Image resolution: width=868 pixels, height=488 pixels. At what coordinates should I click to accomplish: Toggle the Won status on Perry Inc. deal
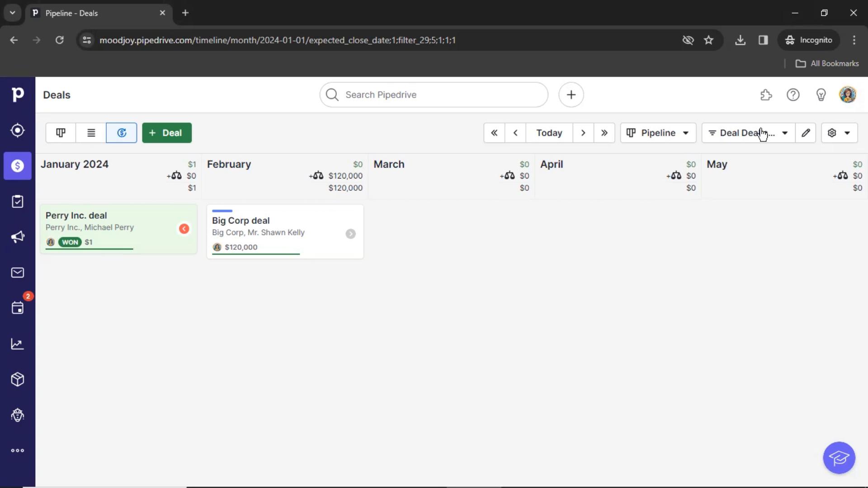pos(69,241)
